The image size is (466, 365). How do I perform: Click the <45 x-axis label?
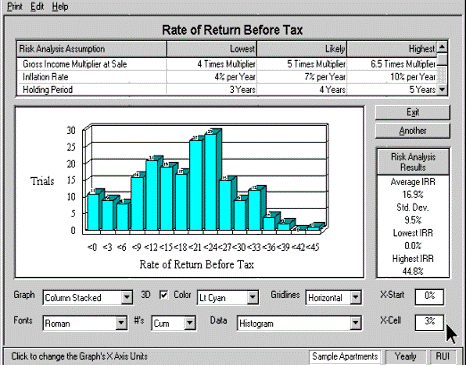click(312, 247)
